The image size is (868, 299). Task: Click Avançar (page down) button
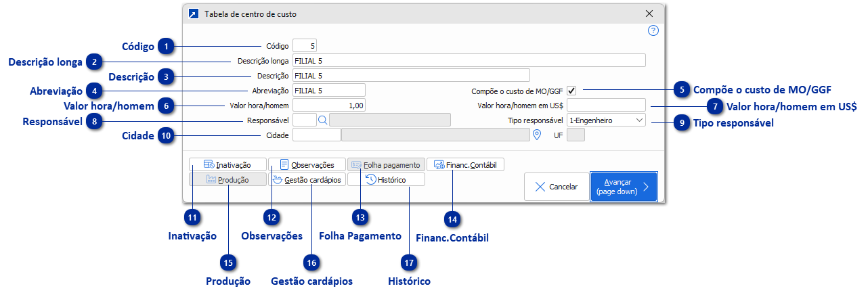click(x=623, y=187)
